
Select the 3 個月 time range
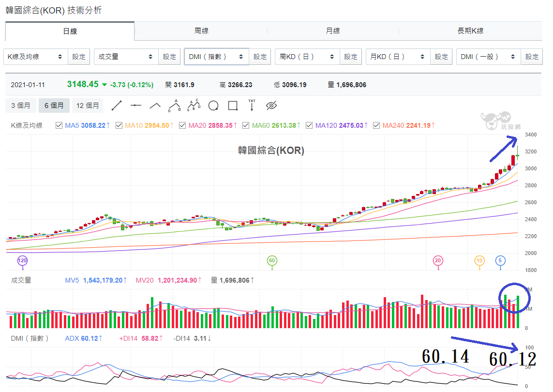click(20, 106)
